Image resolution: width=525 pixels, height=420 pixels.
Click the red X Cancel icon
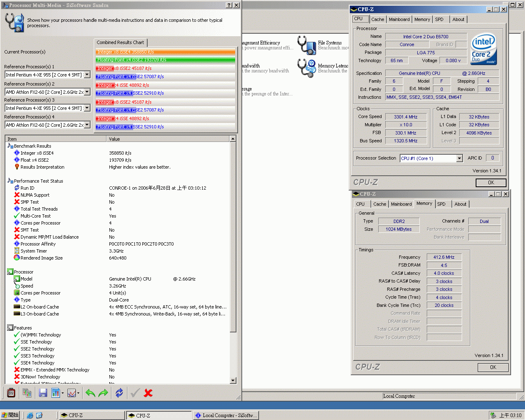tap(148, 393)
